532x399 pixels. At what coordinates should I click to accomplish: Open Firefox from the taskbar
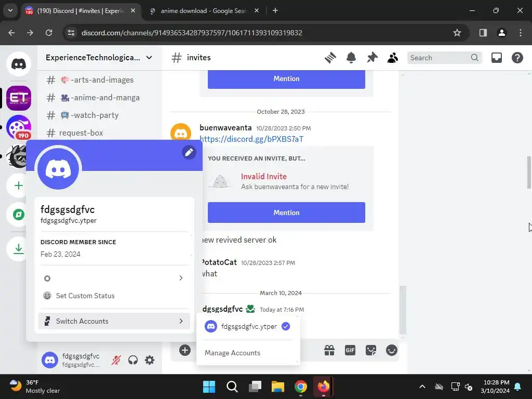click(323, 387)
